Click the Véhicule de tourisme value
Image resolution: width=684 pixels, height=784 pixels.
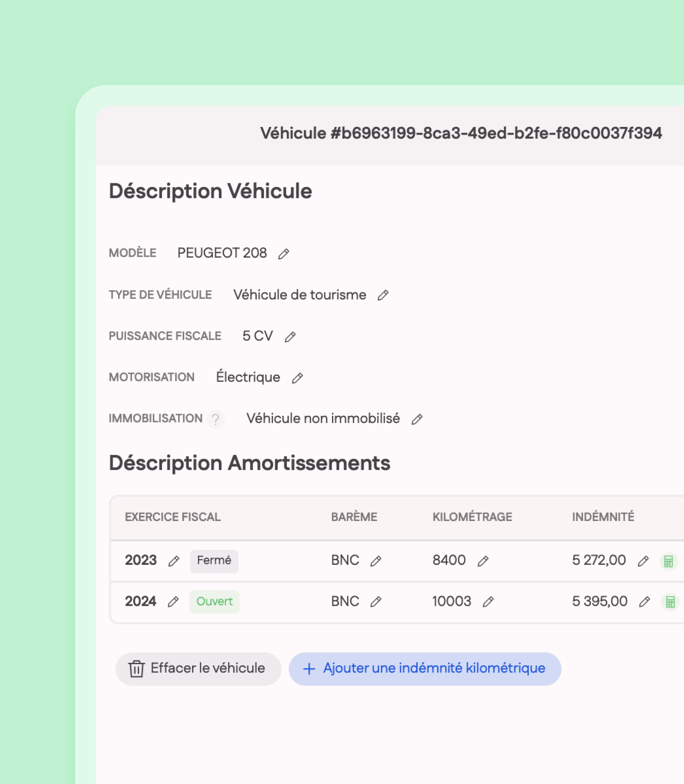coord(300,295)
